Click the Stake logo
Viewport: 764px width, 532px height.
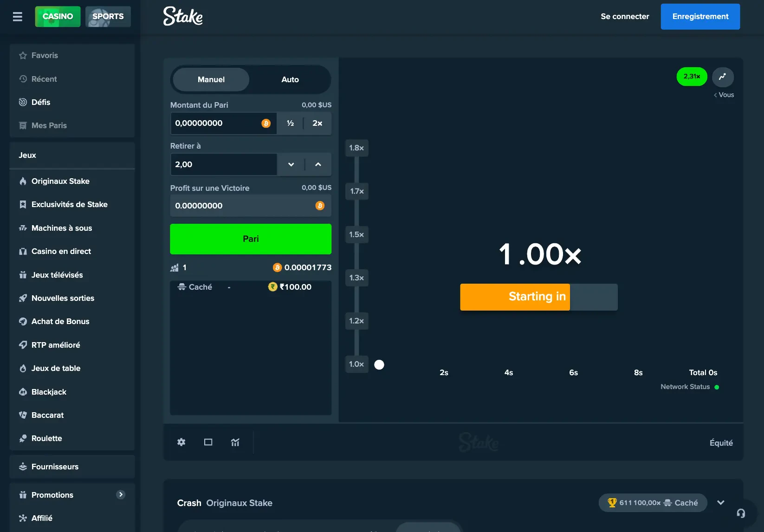183,16
